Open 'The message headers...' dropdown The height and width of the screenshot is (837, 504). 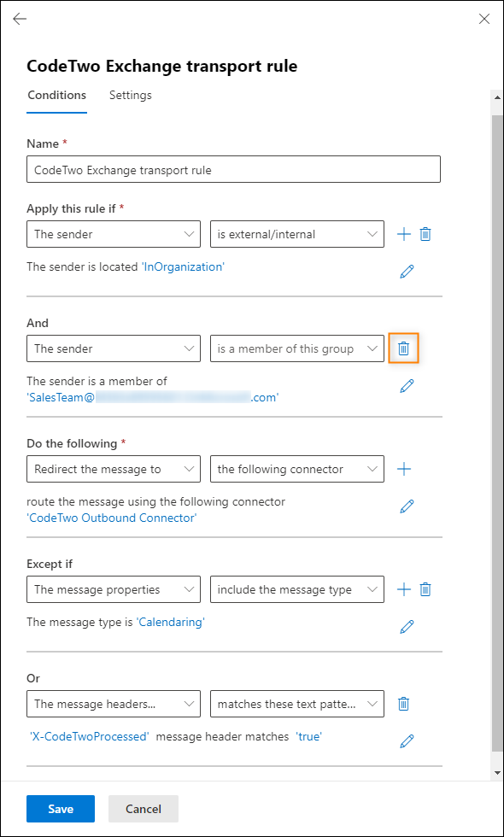pos(114,704)
